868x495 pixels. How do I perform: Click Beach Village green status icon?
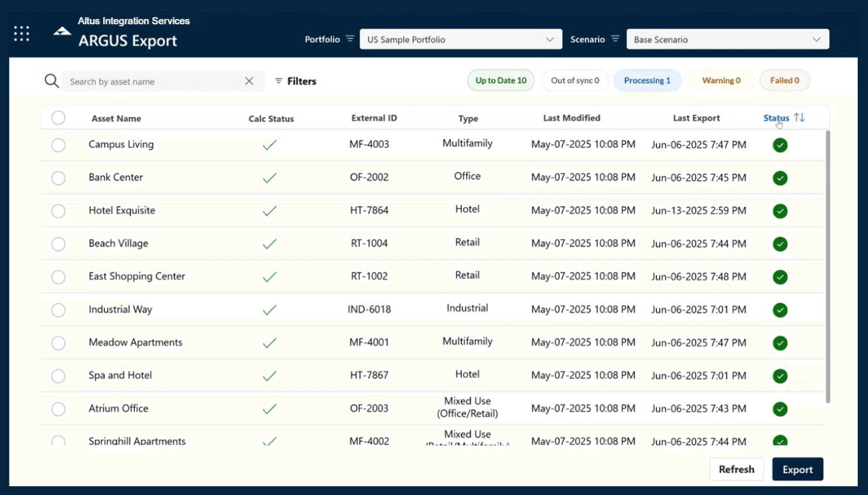pyautogui.click(x=780, y=244)
